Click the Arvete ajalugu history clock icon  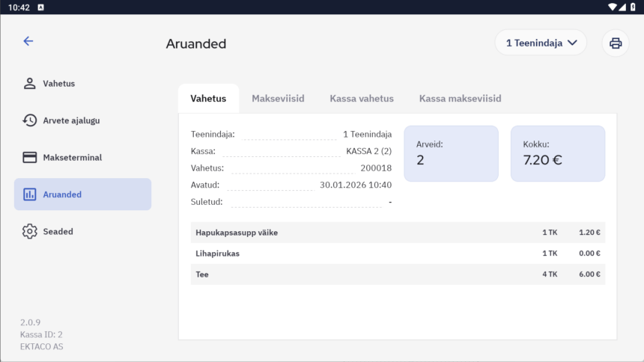point(30,120)
